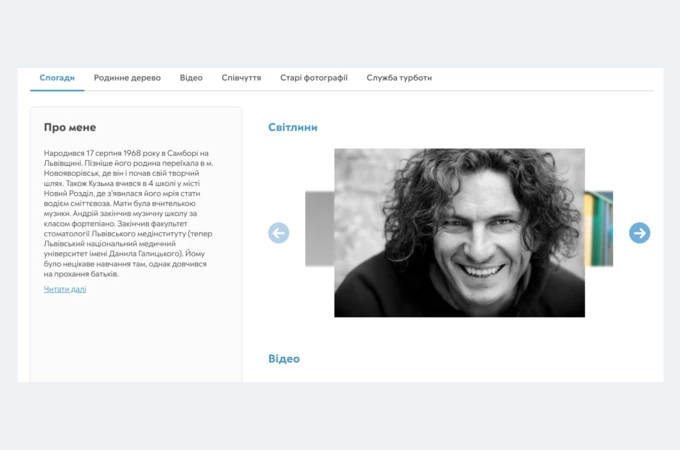The height and width of the screenshot is (450, 680).
Task: Select the Відео tab in the navigation
Action: coord(191,78)
